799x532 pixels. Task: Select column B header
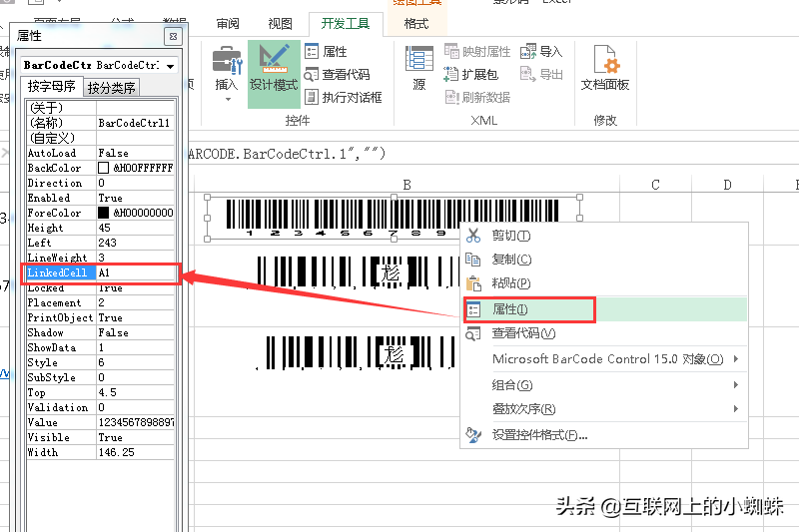tap(406, 185)
